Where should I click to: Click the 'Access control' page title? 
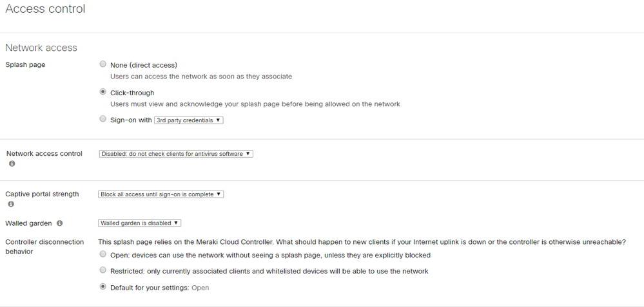pyautogui.click(x=45, y=9)
